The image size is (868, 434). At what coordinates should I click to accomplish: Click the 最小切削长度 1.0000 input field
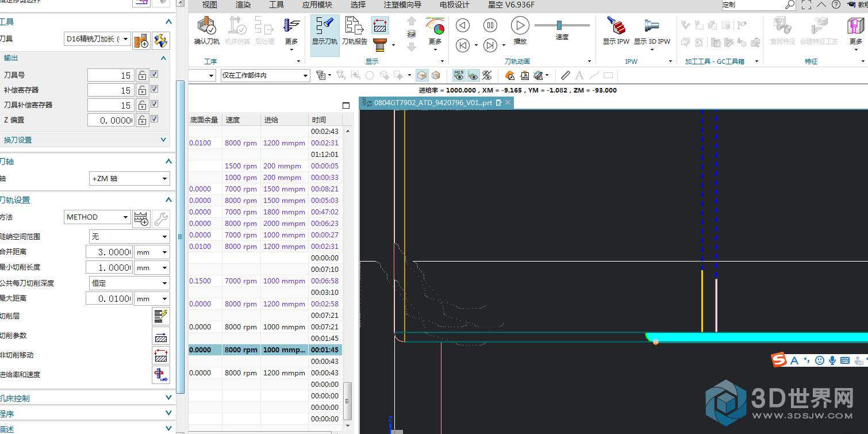coord(109,267)
